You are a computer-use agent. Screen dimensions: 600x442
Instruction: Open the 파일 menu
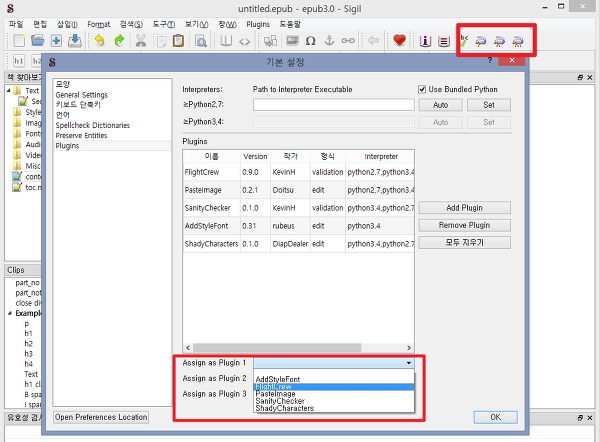[x=16, y=24]
